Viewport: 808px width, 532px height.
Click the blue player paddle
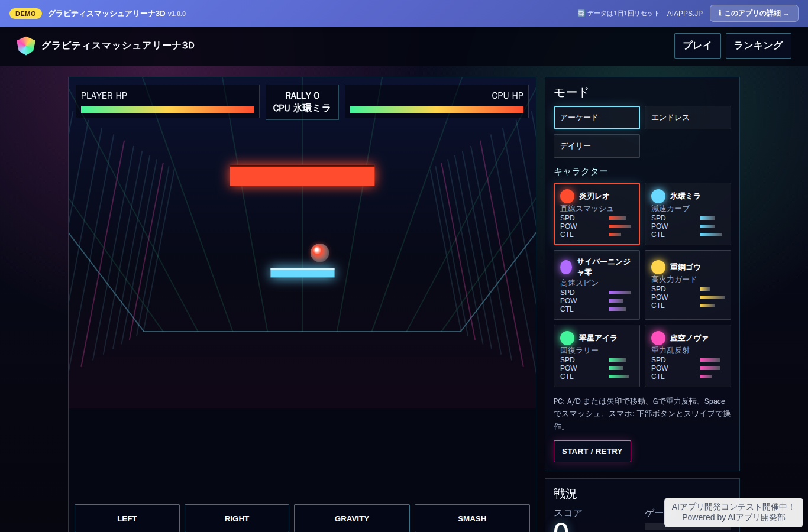[x=302, y=273]
